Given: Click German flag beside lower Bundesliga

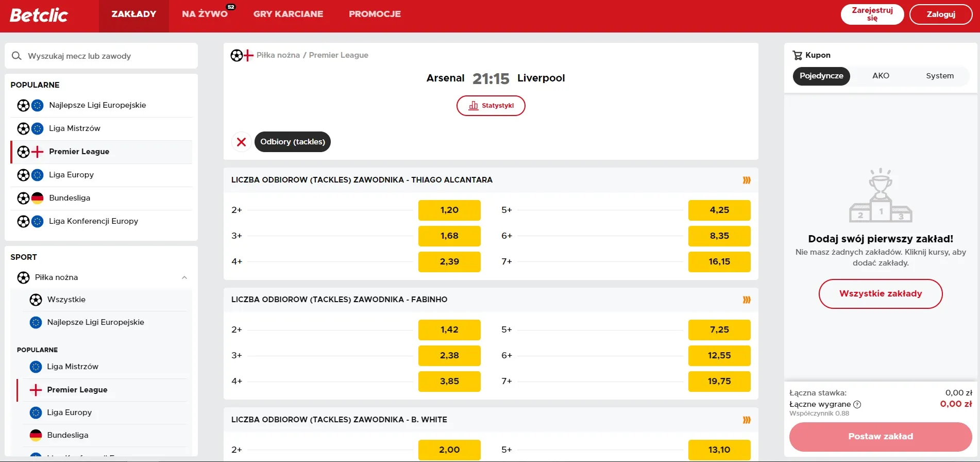Looking at the screenshot, I should click(x=36, y=435).
